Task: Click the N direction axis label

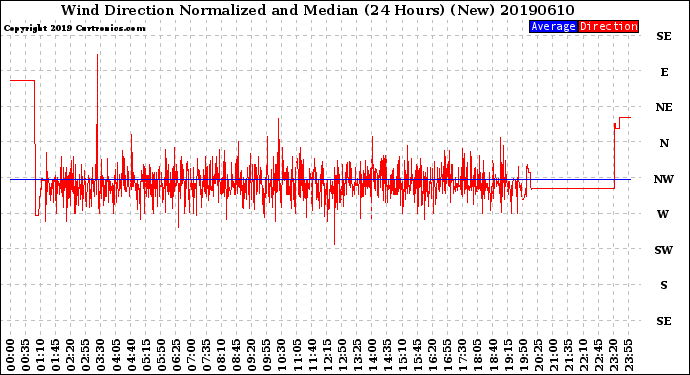Action: pyautogui.click(x=664, y=143)
